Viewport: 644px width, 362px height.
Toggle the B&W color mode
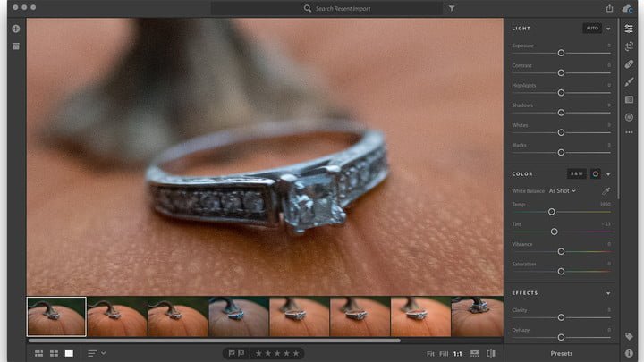click(576, 173)
